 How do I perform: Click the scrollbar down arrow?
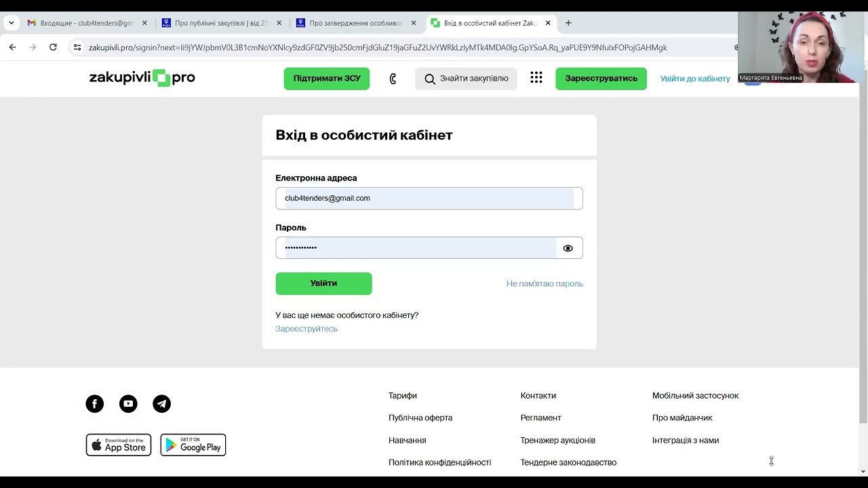tap(863, 472)
